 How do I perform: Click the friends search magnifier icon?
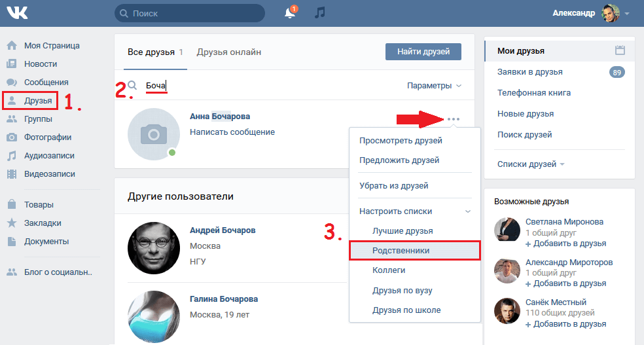point(132,86)
